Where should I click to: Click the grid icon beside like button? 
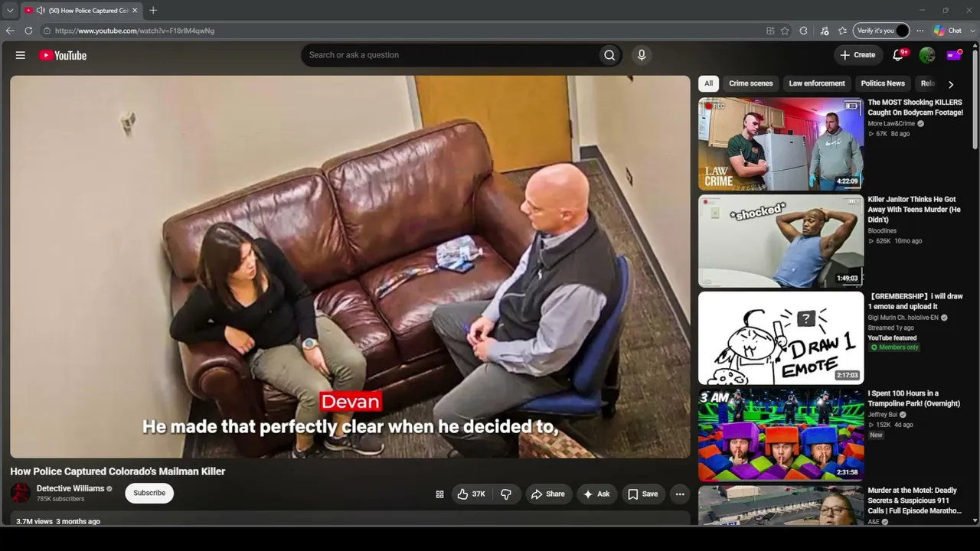click(x=439, y=494)
